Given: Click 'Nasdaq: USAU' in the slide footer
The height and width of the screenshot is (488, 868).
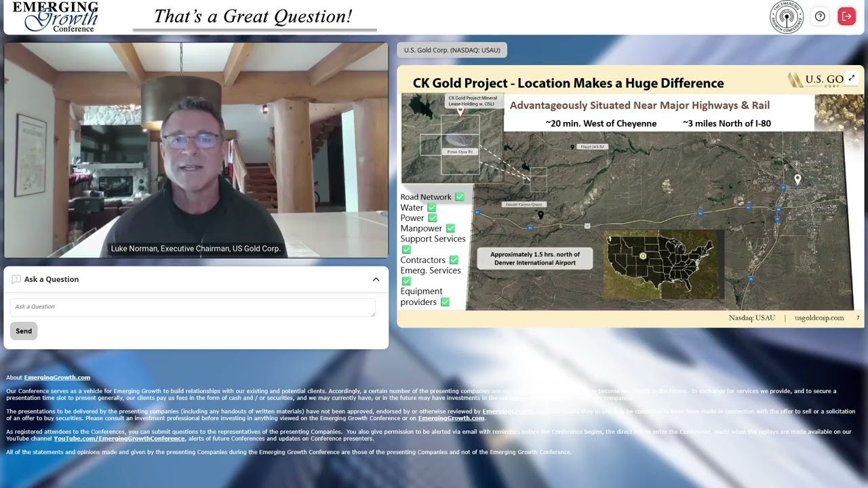Looking at the screenshot, I should pyautogui.click(x=751, y=318).
